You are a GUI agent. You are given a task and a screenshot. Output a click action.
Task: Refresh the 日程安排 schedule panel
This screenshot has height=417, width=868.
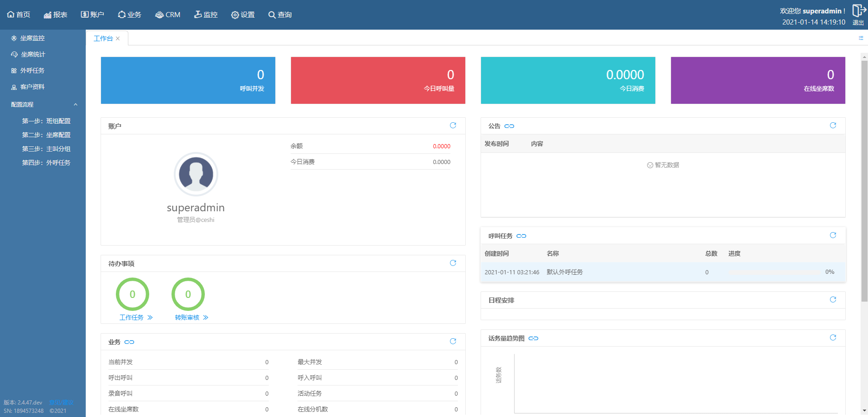(833, 300)
